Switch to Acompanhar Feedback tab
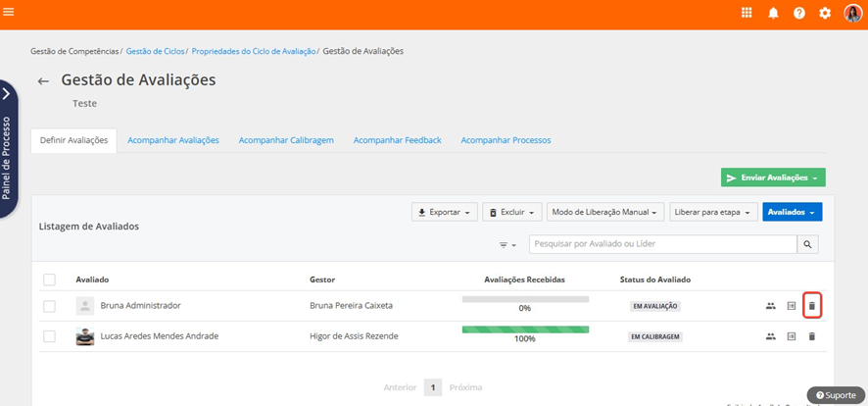Screen dimensions: 868x406 point(397,140)
